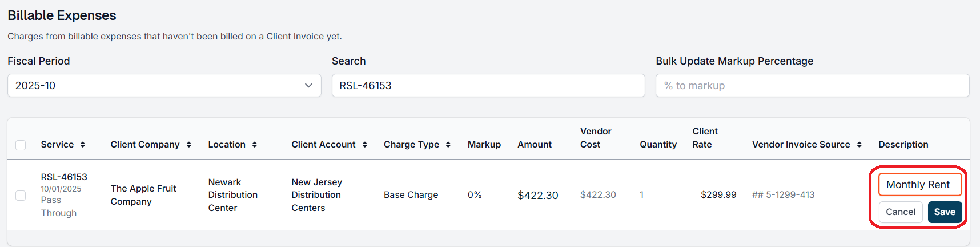Focus the Search field containing RSL-46153
980x247 pixels.
pos(488,86)
